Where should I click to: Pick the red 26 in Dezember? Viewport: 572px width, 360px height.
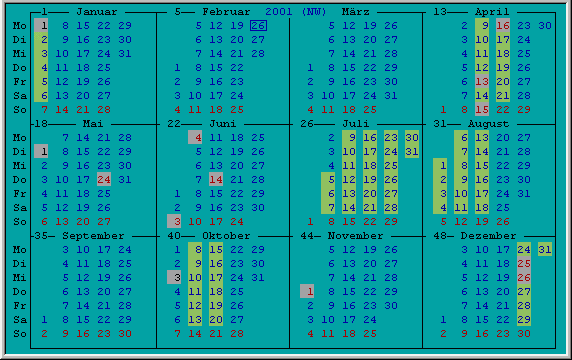(x=524, y=277)
